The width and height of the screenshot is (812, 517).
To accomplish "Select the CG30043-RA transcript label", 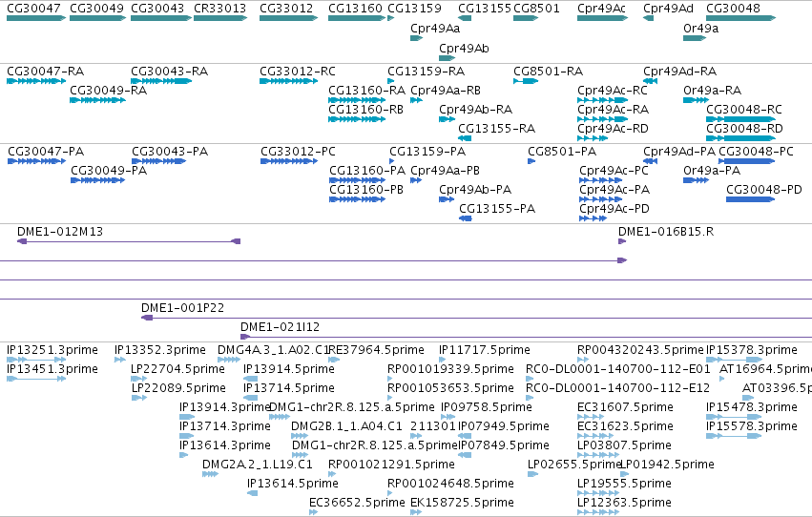I will point(170,71).
